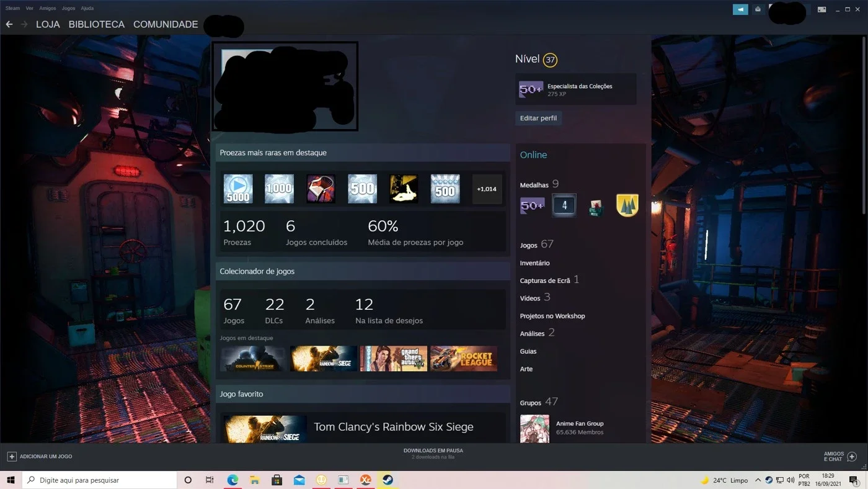Click the Windows taskbar search box
Image resolution: width=868 pixels, height=489 pixels.
(100, 480)
